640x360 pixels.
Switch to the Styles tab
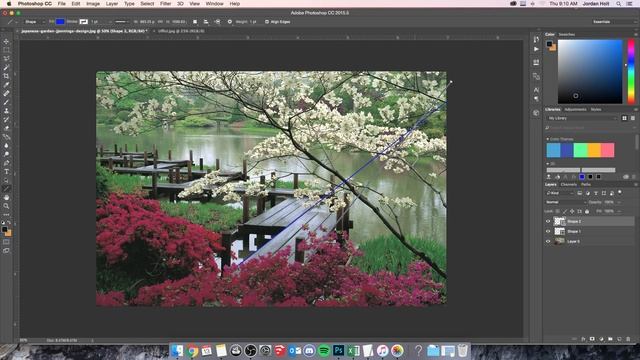pos(596,109)
